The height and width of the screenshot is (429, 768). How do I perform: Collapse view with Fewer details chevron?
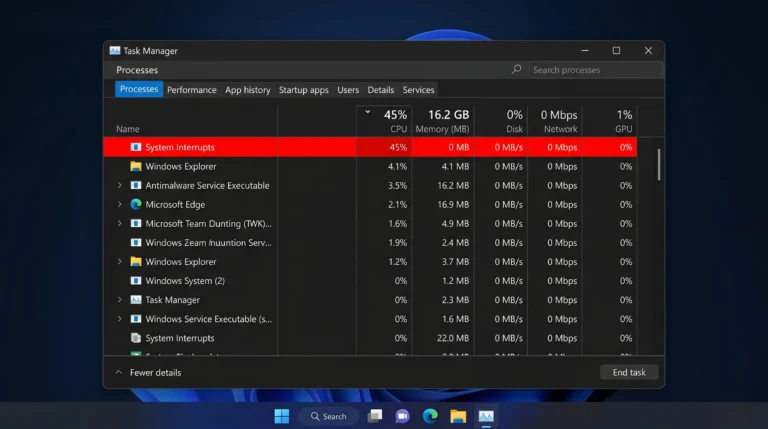(x=119, y=372)
